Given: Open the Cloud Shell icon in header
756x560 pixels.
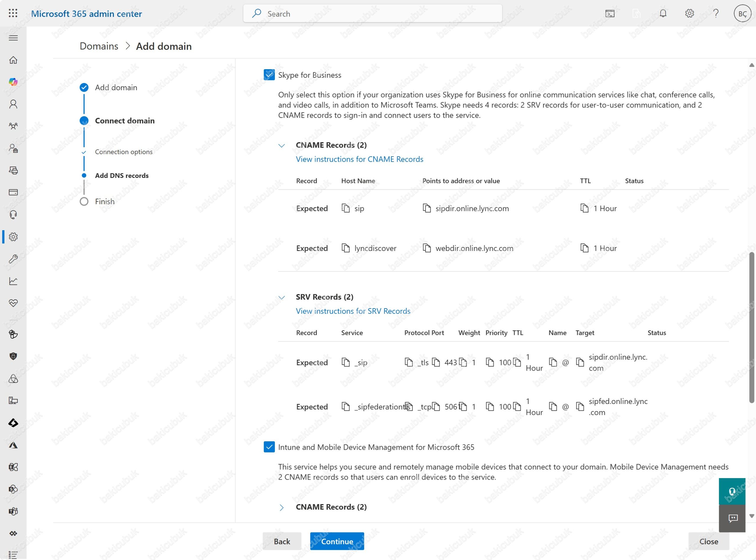Looking at the screenshot, I should tap(610, 14).
